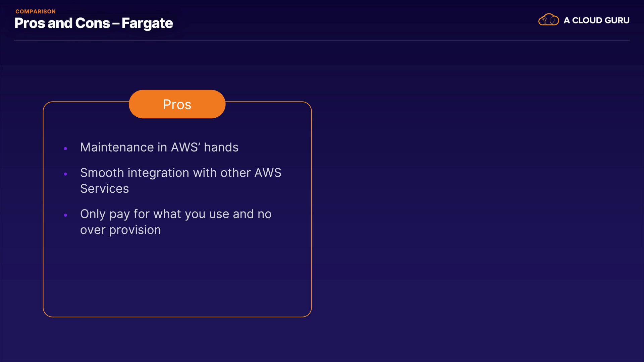Click the bullet dot beside "Smooth integration"

pyautogui.click(x=65, y=174)
